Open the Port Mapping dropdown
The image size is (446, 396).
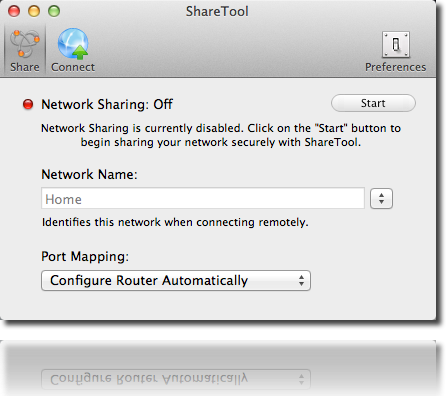pos(176,280)
